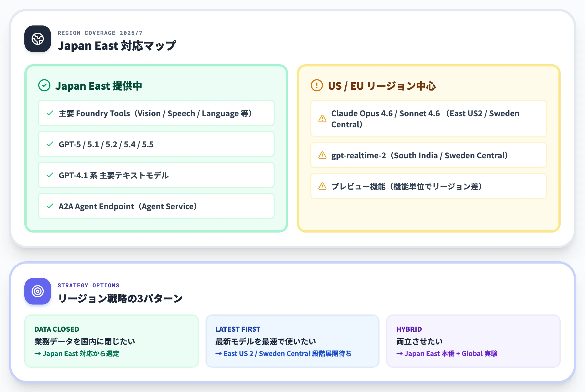Click the warning triangle beside gpt-realtime-2
The height and width of the screenshot is (392, 585).
tap(322, 155)
